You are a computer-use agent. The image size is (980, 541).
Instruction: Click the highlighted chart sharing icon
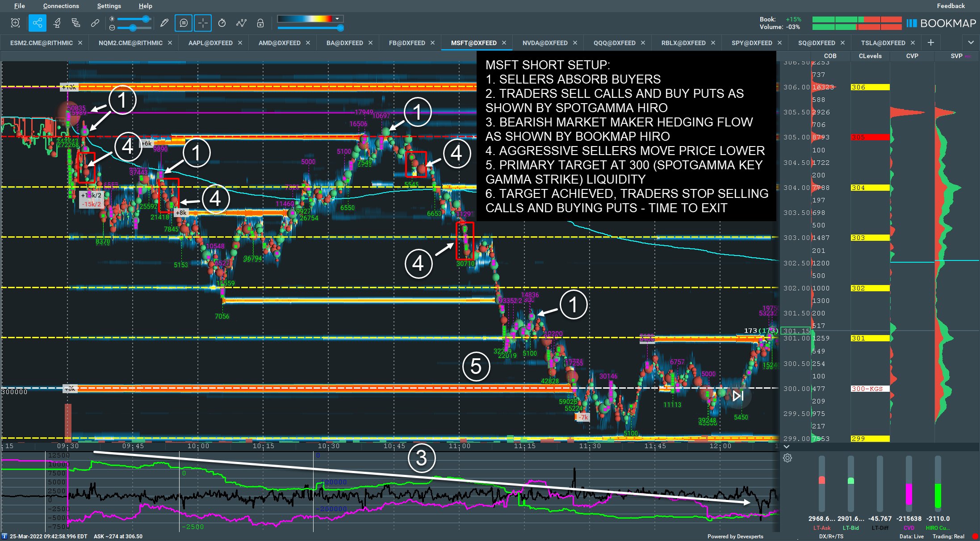point(38,23)
